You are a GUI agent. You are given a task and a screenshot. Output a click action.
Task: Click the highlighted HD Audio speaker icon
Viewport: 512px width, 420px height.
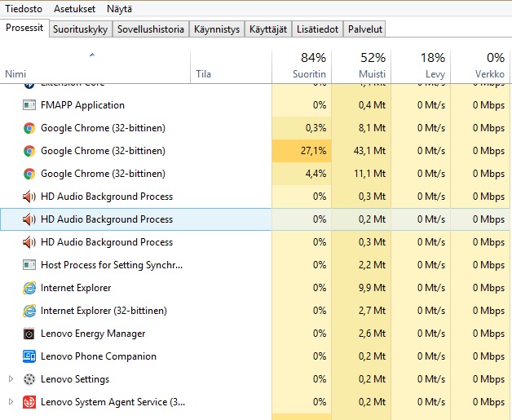[29, 219]
